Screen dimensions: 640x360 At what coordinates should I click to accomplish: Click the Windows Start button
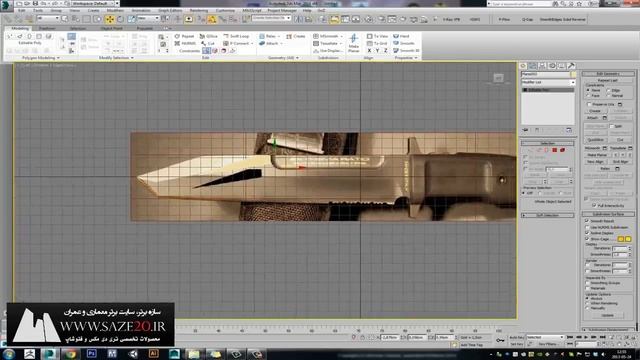click(9, 353)
